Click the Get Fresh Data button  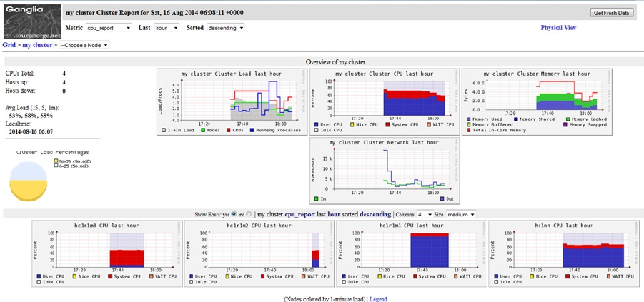(612, 13)
